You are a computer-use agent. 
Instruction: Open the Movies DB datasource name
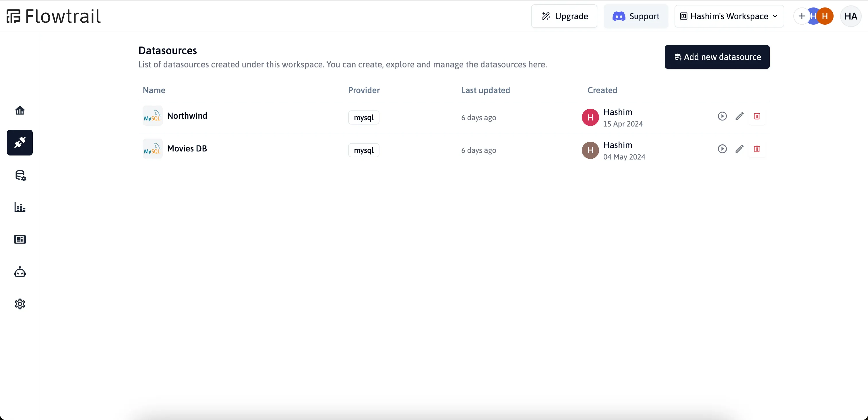(187, 149)
